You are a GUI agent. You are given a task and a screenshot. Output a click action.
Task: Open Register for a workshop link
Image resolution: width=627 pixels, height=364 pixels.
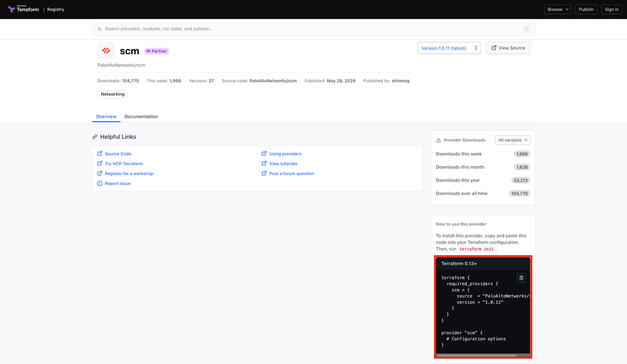129,174
